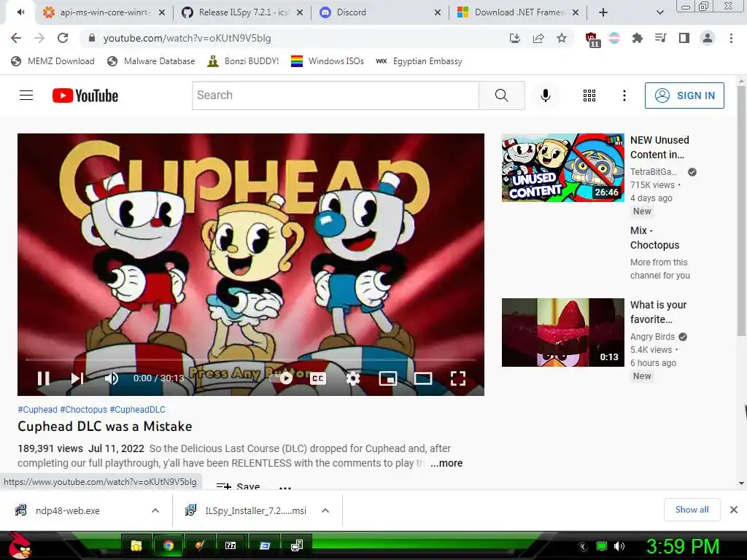Screen dimensions: 747x560
Task: Click the Chrome taskbar button
Action: pyautogui.click(x=168, y=545)
